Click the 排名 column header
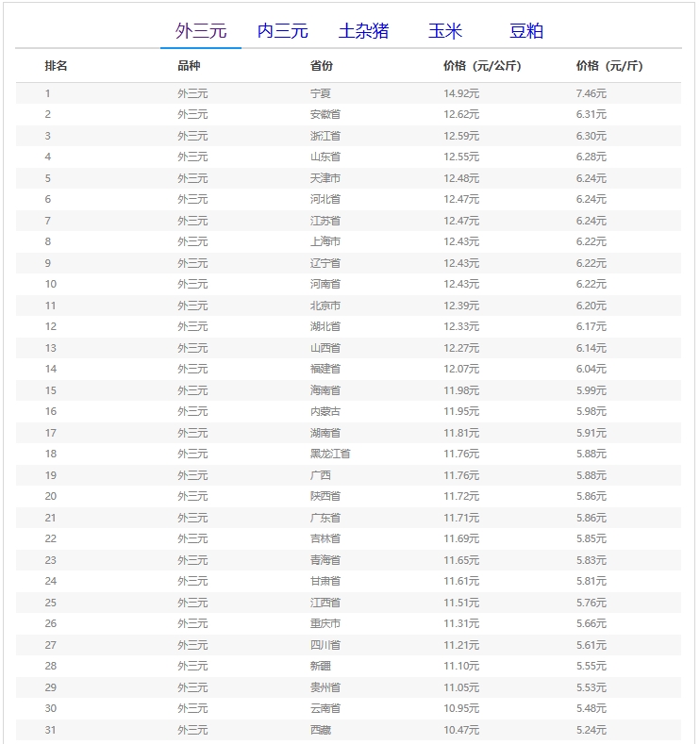The image size is (700, 744). tap(57, 66)
